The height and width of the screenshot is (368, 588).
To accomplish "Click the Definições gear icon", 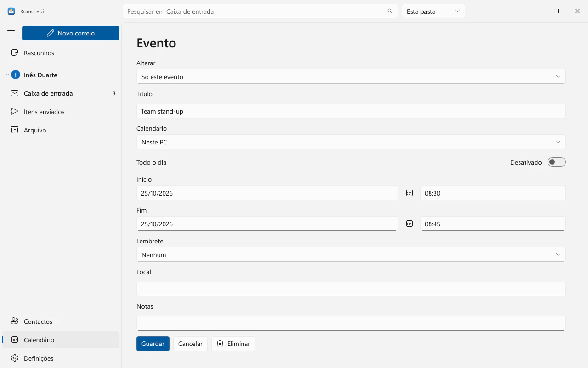I will click(x=15, y=358).
